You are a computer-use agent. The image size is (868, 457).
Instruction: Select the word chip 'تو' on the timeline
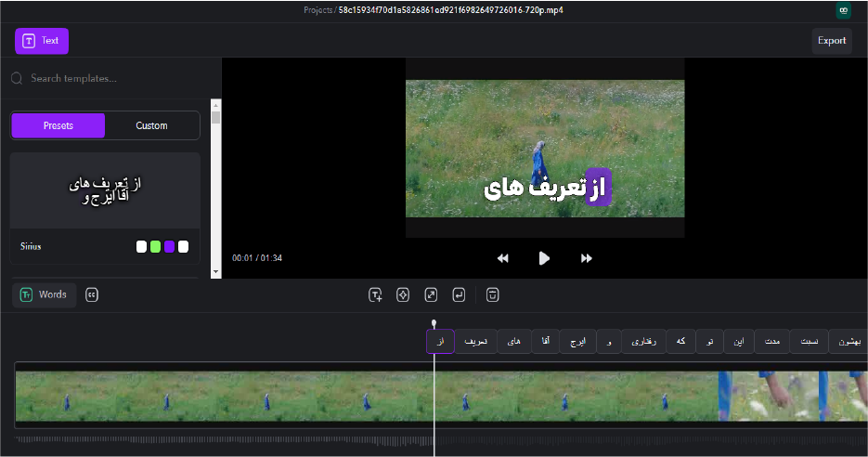[709, 341]
